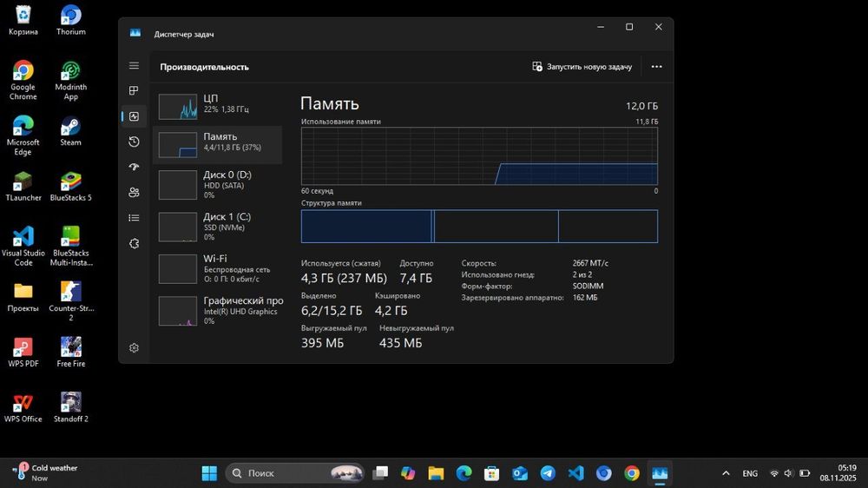Open Task Manager settings gear
Screen dimensions: 868x488
coord(134,348)
